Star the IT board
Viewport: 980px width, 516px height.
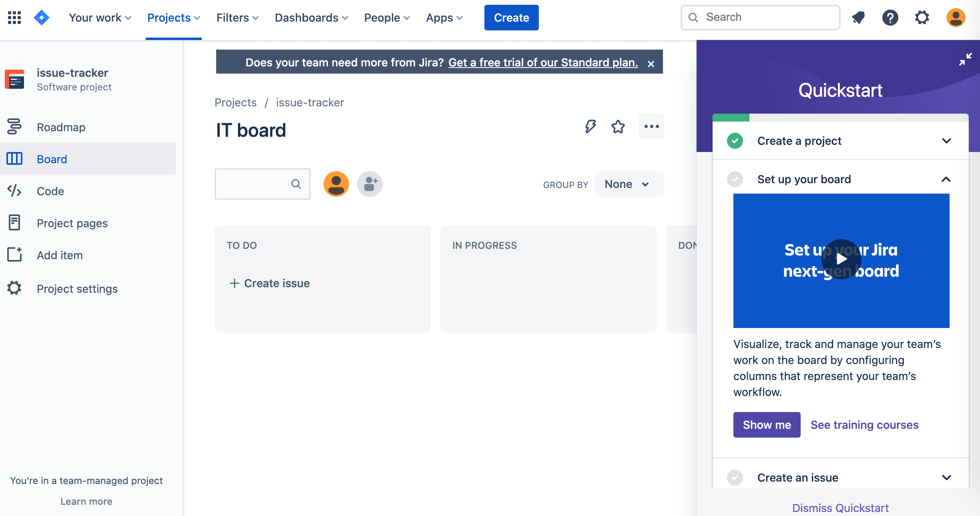pos(618,127)
